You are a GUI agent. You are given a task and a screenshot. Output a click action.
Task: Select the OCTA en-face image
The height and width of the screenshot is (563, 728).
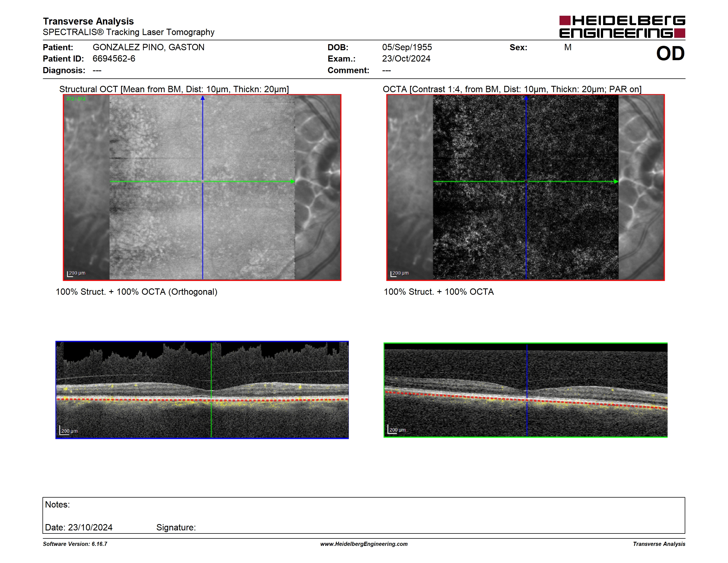(525, 187)
